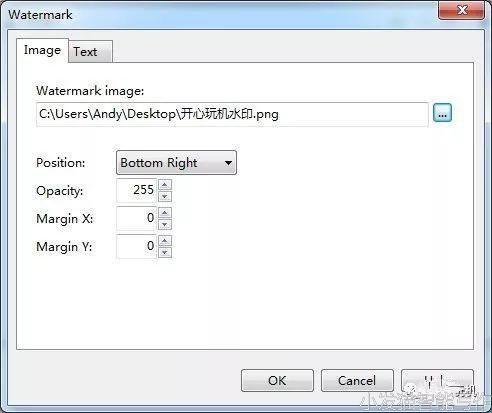Confirm with the OK button
The height and width of the screenshot is (413, 492).
pos(277,380)
